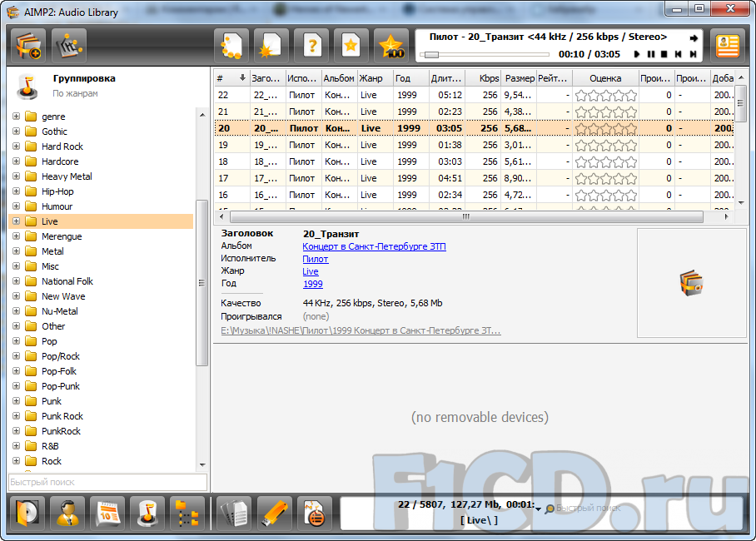Select the R&B genre folder
This screenshot has height=541, width=756.
[50, 446]
